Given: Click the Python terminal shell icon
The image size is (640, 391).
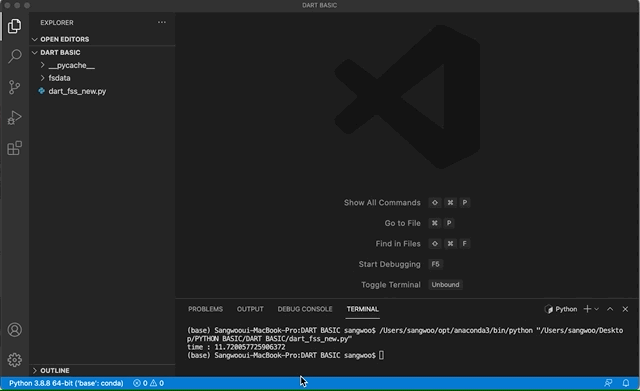Looking at the screenshot, I should tap(549, 309).
